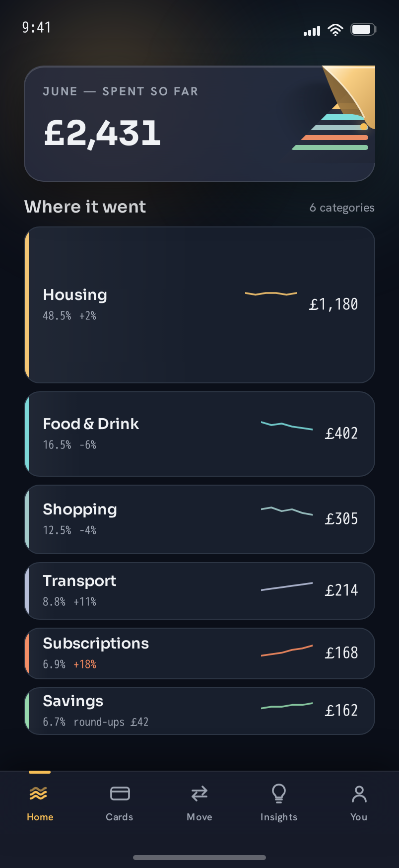Tap the Subscriptions orange trend sparkline

click(x=287, y=651)
